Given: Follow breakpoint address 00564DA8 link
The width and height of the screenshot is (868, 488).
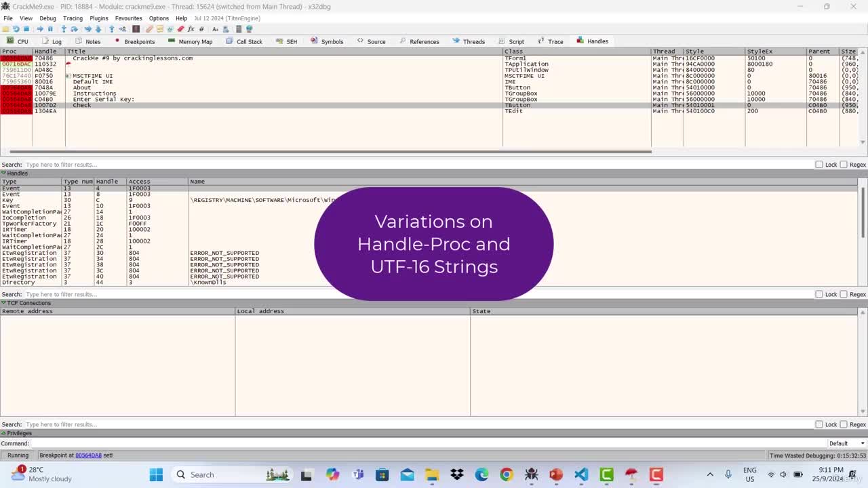Looking at the screenshot, I should pos(88,455).
